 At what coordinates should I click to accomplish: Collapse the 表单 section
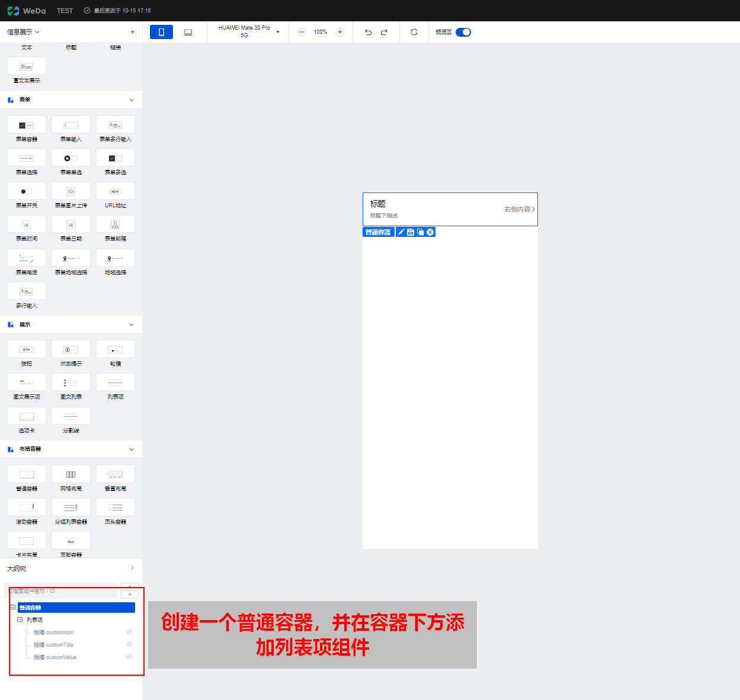pos(132,99)
